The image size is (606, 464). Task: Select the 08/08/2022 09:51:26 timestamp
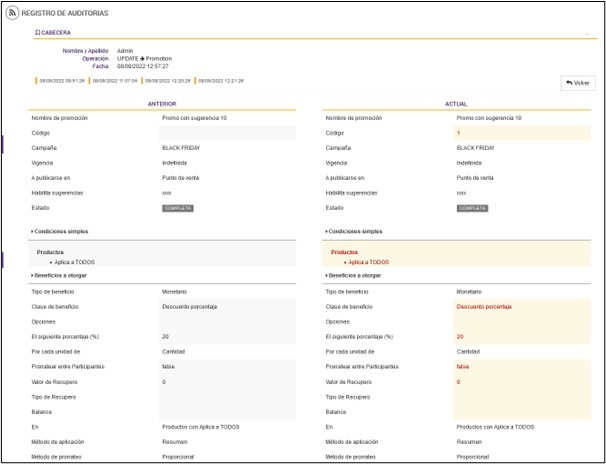59,80
